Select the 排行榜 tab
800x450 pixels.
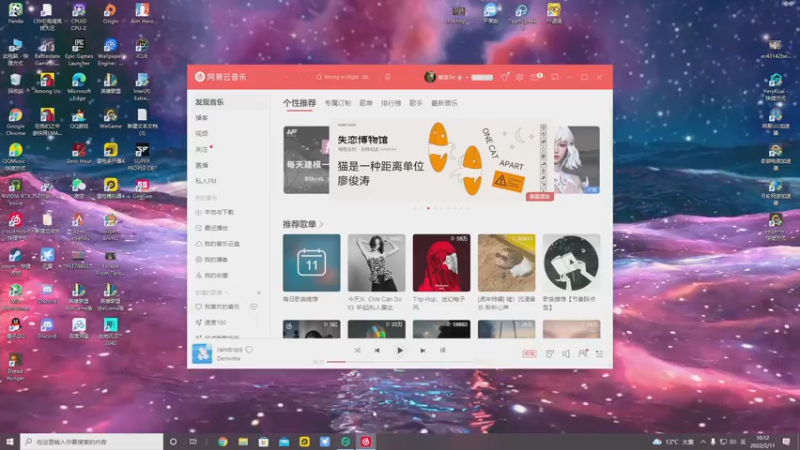[x=391, y=103]
